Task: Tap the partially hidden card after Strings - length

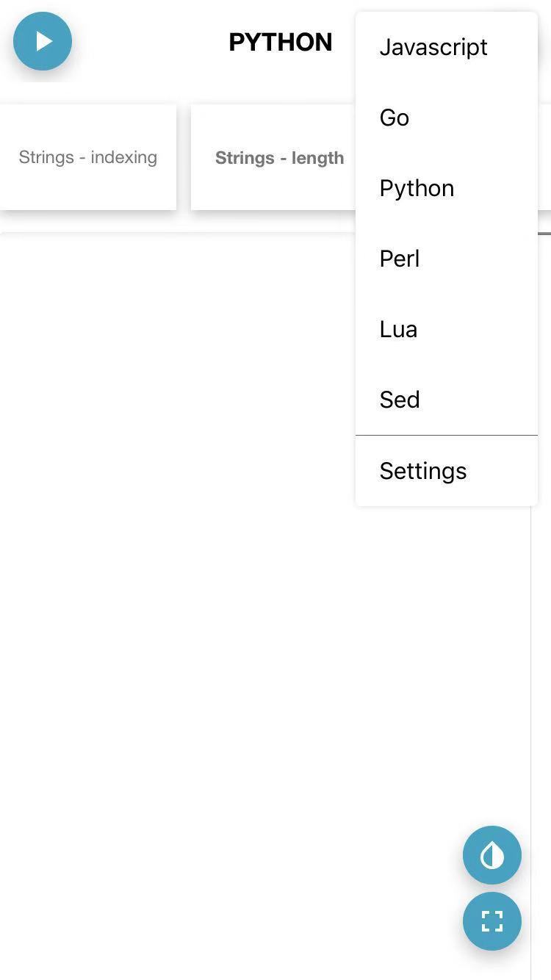Action: pyautogui.click(x=544, y=157)
